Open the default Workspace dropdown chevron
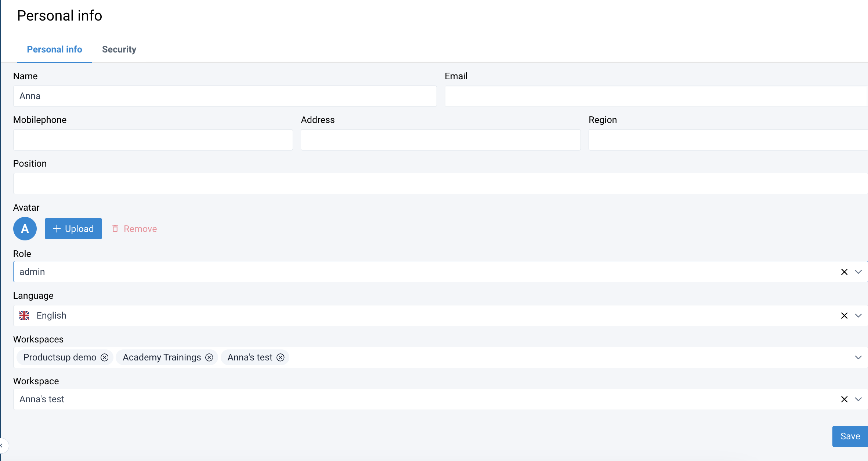The height and width of the screenshot is (461, 868). [858, 399]
